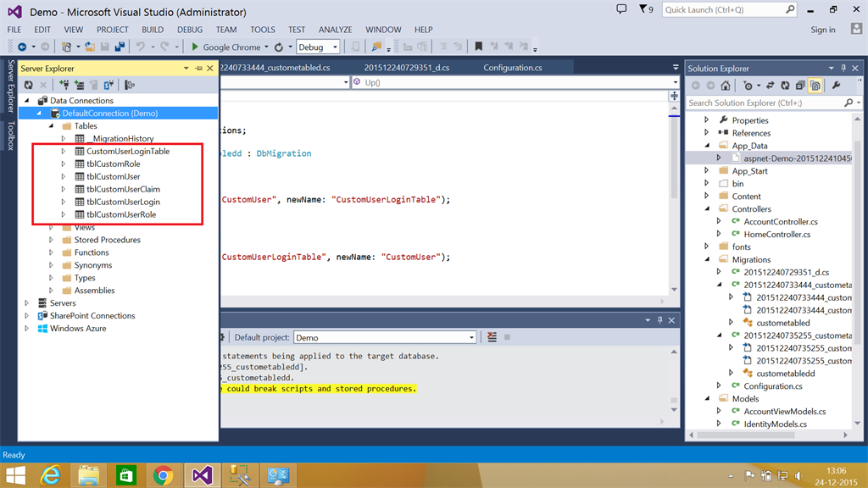This screenshot has height=488, width=868.
Task: Click the Find in Files toolbar icon
Action: (376, 47)
